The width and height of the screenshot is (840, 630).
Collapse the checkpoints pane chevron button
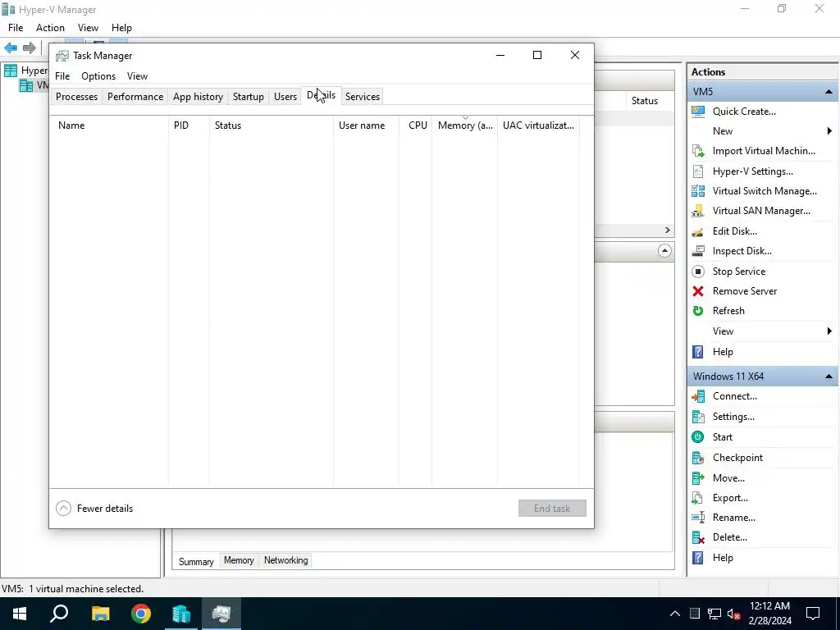(x=664, y=251)
